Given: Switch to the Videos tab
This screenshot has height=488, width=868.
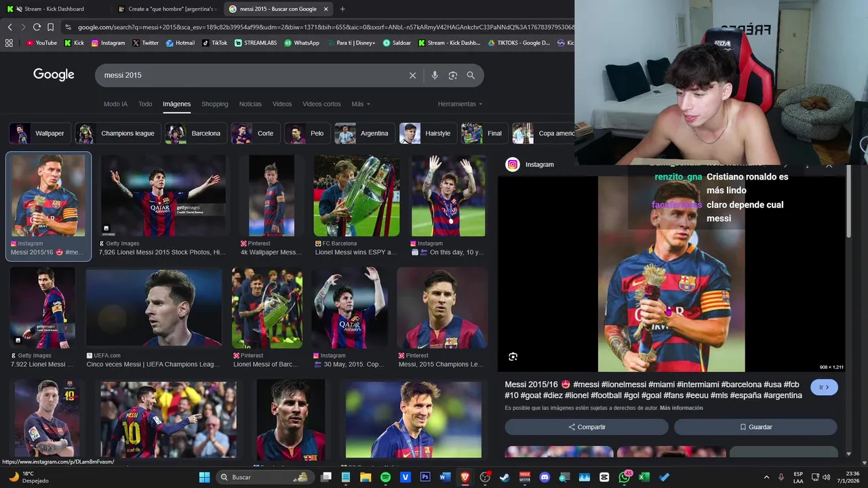Looking at the screenshot, I should 282,104.
